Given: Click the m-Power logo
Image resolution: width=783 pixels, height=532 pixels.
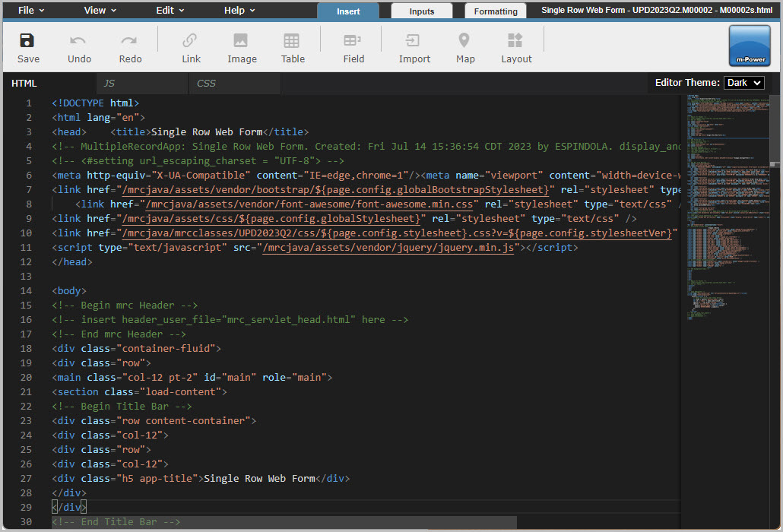Looking at the screenshot, I should pyautogui.click(x=750, y=46).
